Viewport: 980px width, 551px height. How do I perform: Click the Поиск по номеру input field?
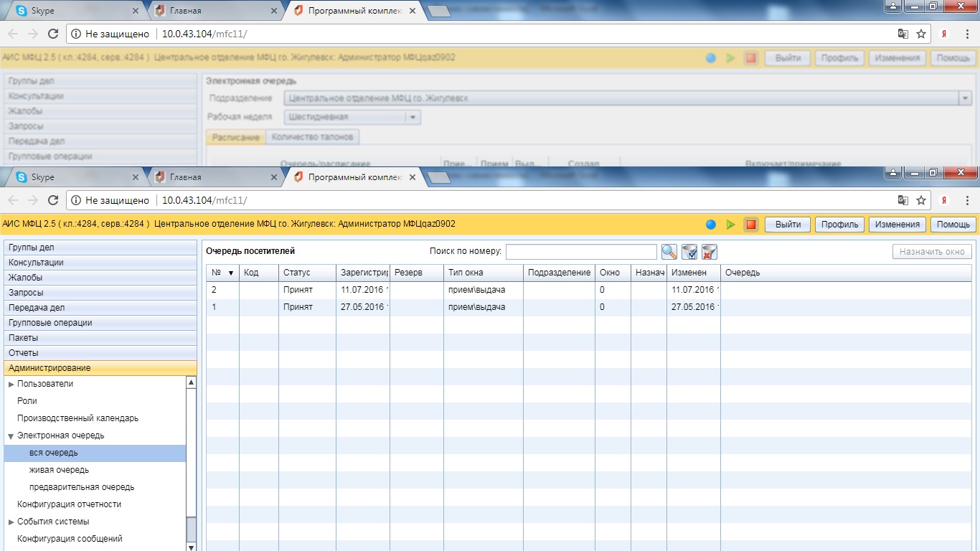[x=581, y=252]
